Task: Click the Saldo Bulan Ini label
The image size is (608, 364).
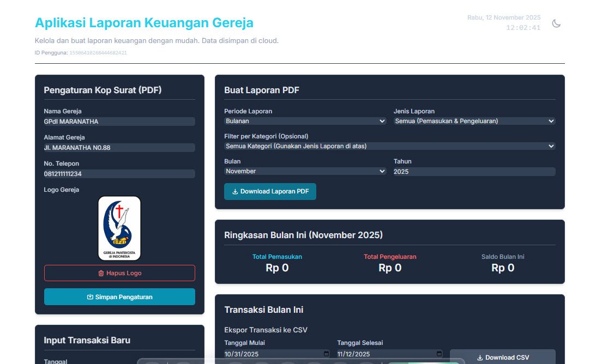Action: tap(503, 257)
